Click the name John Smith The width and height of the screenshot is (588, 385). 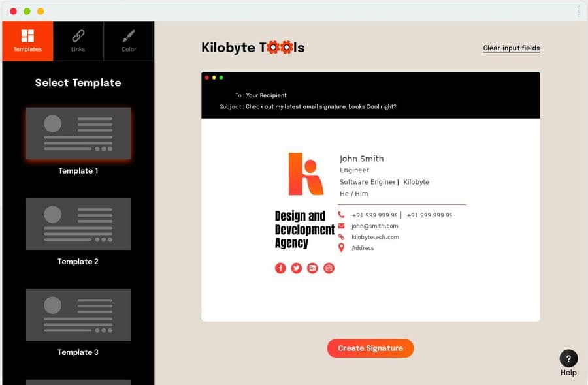point(361,159)
